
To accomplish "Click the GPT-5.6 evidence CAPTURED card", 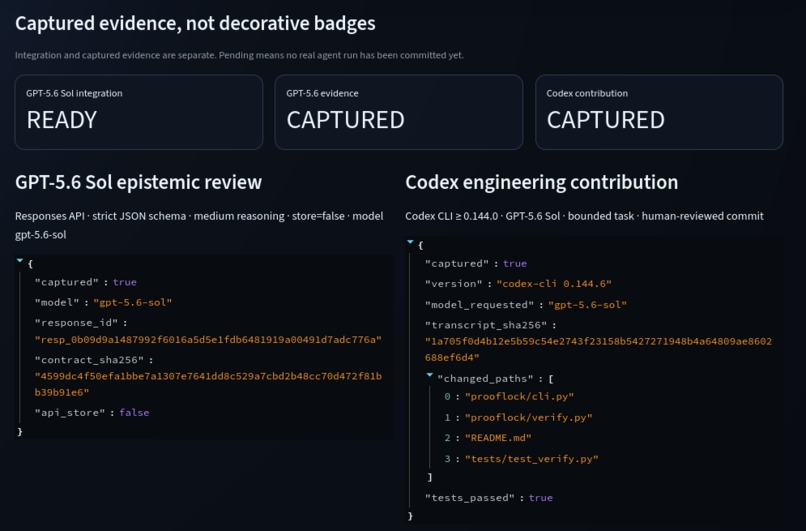I will click(399, 112).
